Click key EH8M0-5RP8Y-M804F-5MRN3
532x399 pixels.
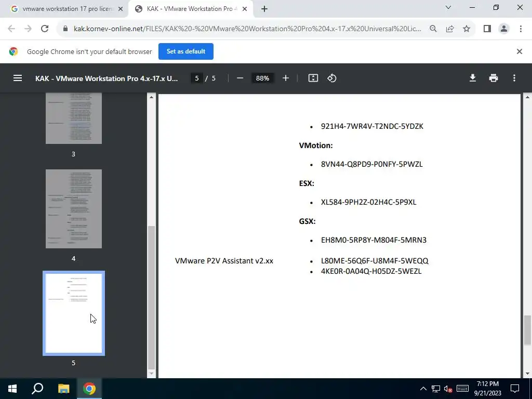[x=374, y=240]
